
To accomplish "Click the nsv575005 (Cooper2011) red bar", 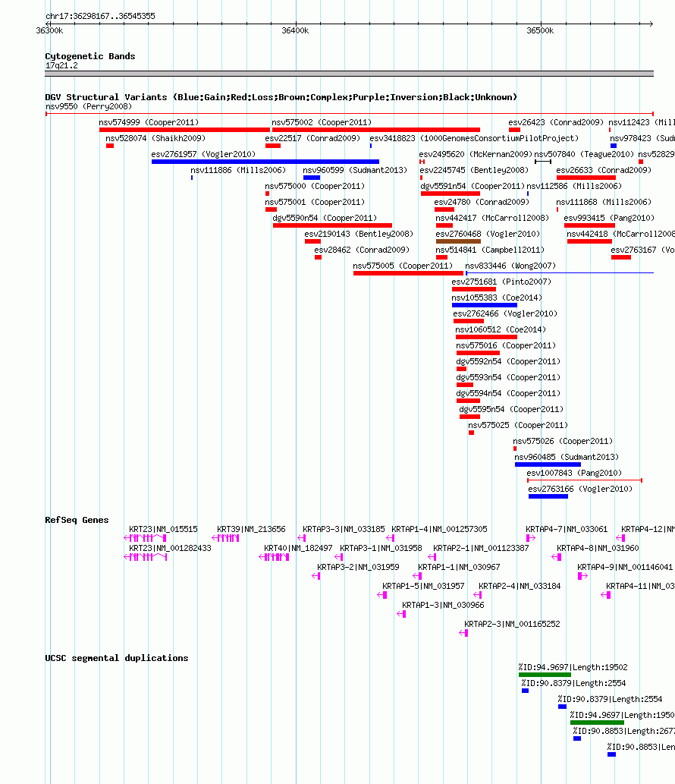I will pos(408,273).
